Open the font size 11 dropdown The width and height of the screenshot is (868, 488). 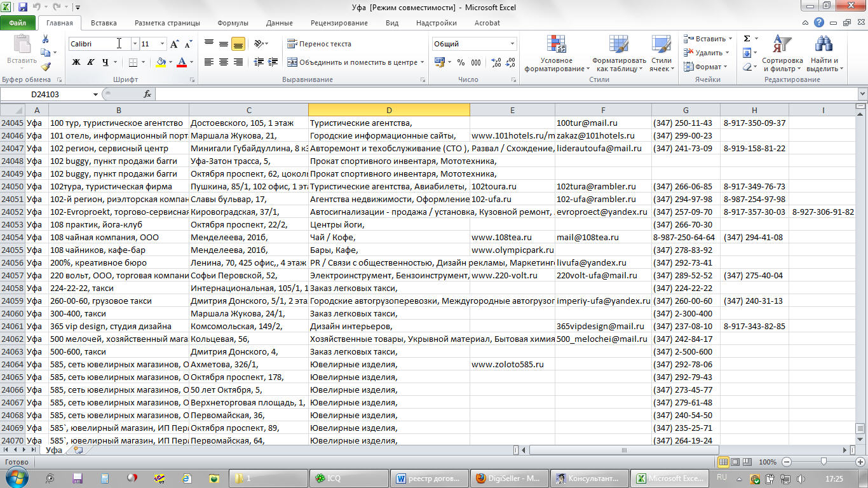click(163, 44)
